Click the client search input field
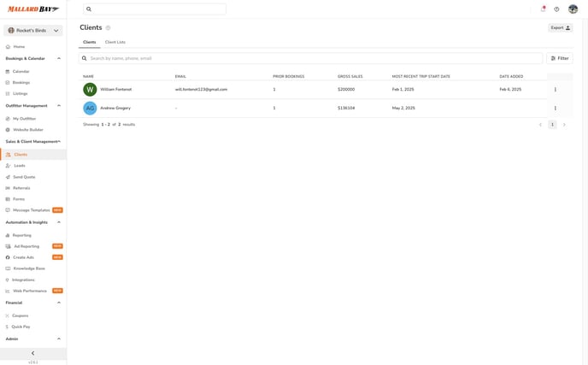 pyautogui.click(x=312, y=58)
